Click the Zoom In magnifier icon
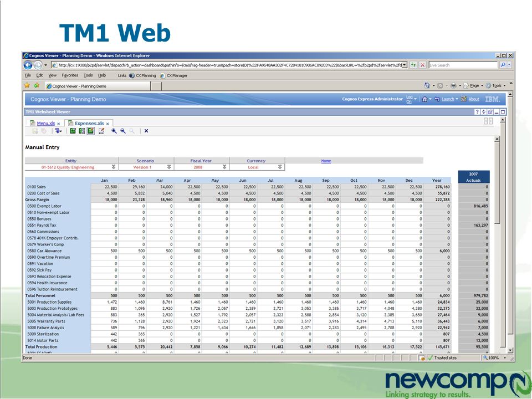532x399 pixels. tap(114, 131)
